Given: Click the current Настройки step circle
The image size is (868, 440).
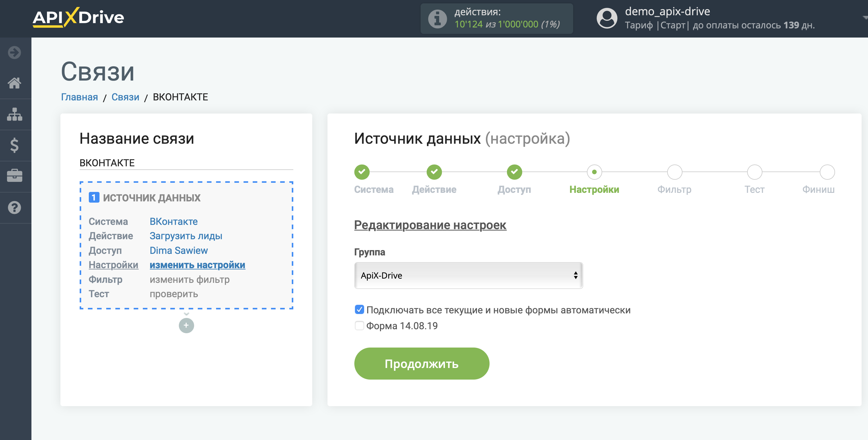Looking at the screenshot, I should point(594,172).
